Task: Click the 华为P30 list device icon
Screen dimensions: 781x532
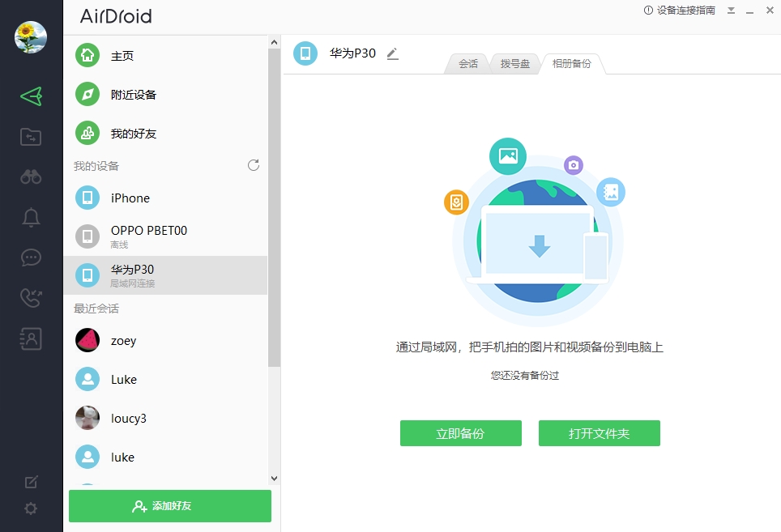Action: tap(87, 275)
